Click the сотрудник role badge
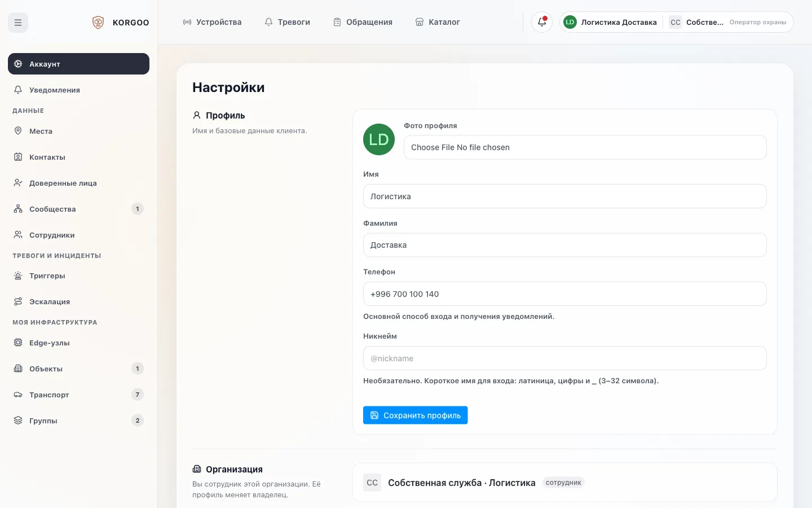This screenshot has width=812, height=508. [x=563, y=483]
